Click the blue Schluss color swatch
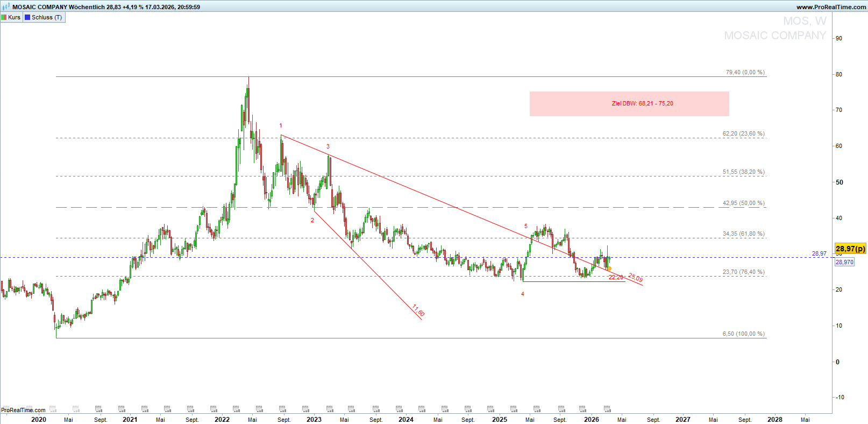Screen dimensions: 868x424 point(27,17)
